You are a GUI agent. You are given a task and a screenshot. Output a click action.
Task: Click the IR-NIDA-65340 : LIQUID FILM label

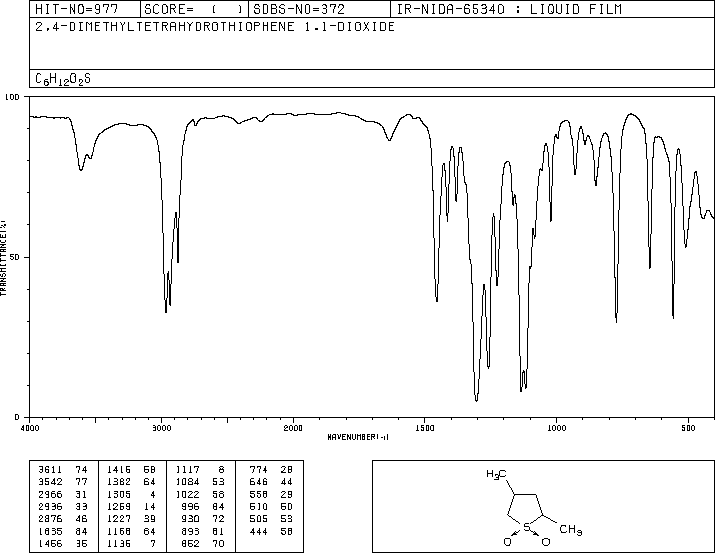[x=509, y=9]
